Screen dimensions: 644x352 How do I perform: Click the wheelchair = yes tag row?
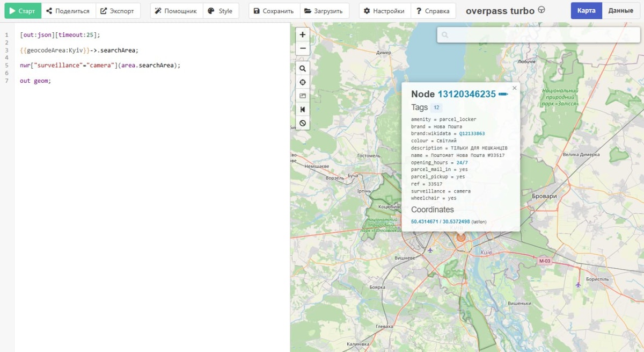(434, 198)
